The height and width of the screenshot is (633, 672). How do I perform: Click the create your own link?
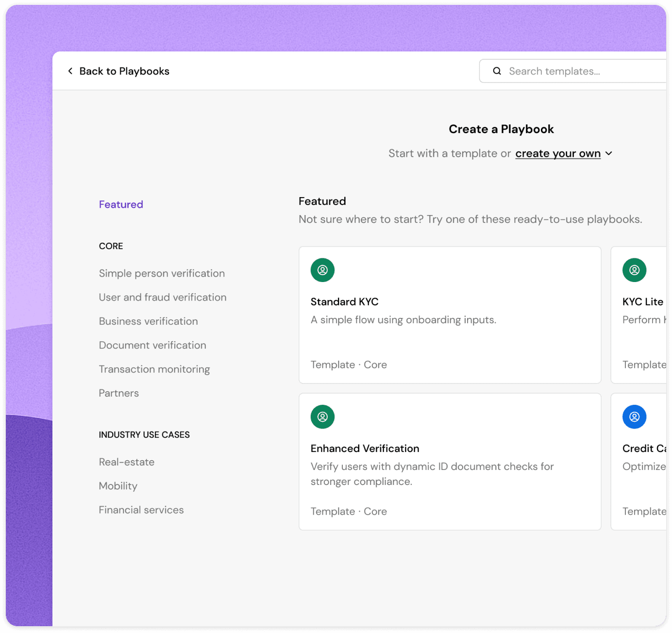pyautogui.click(x=557, y=153)
